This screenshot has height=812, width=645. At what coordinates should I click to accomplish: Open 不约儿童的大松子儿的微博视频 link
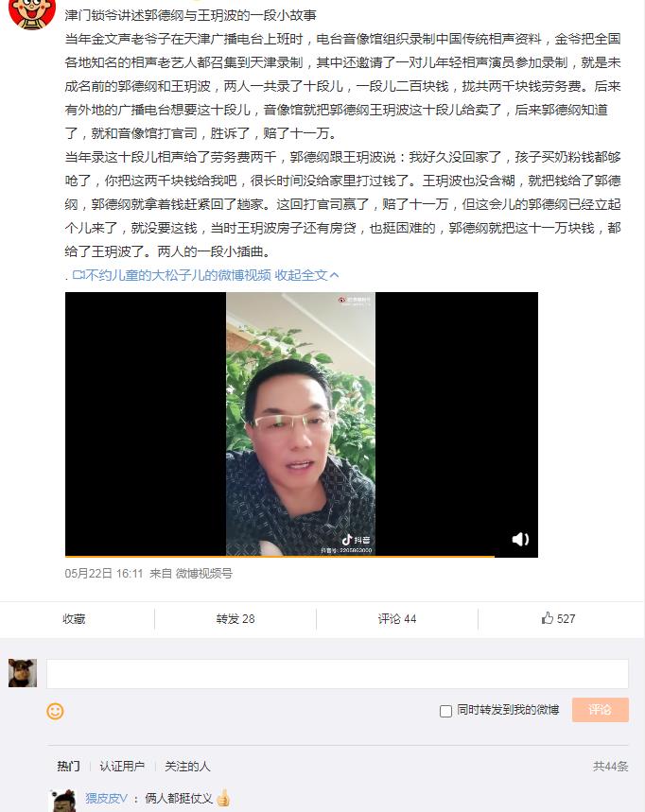(x=178, y=275)
